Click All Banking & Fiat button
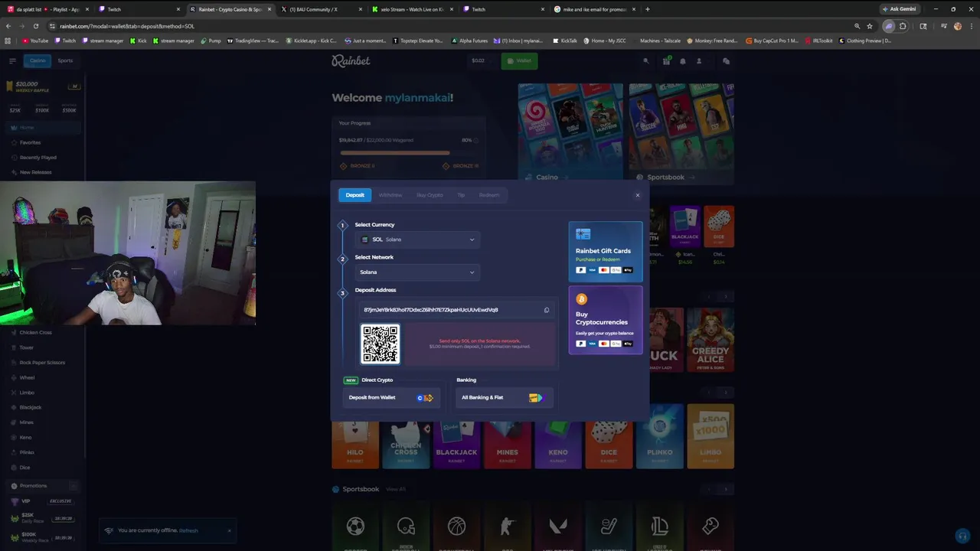Viewport: 980px width, 551px height. (503, 398)
